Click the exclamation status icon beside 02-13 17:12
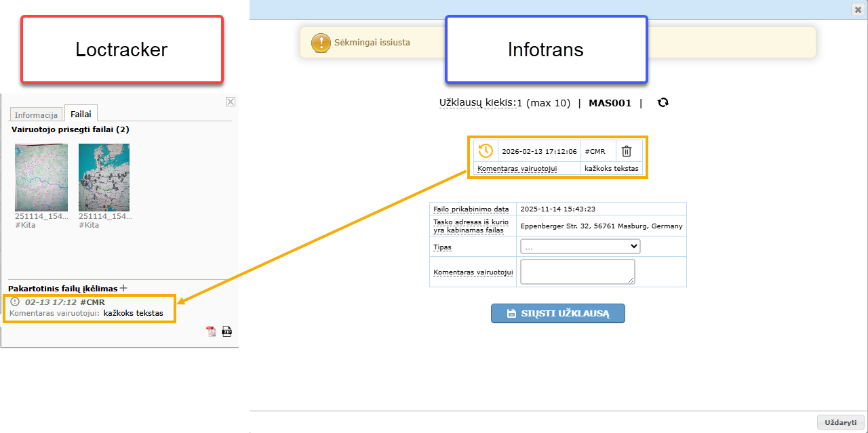The height and width of the screenshot is (433, 868). (x=15, y=302)
